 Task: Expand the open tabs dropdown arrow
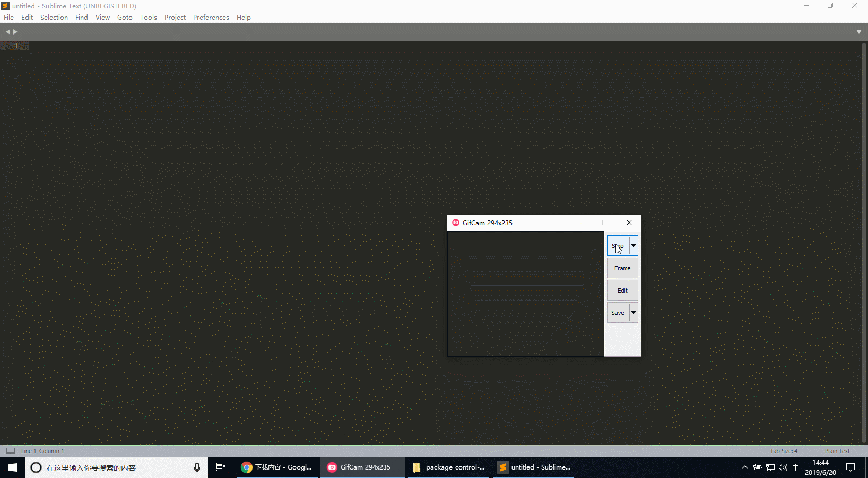[x=859, y=32]
